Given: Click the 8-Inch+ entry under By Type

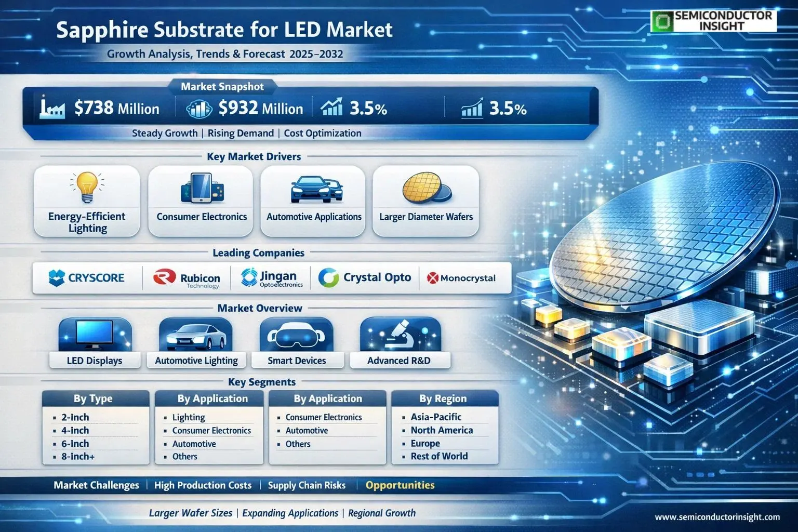Looking at the screenshot, I should pyautogui.click(x=78, y=457).
